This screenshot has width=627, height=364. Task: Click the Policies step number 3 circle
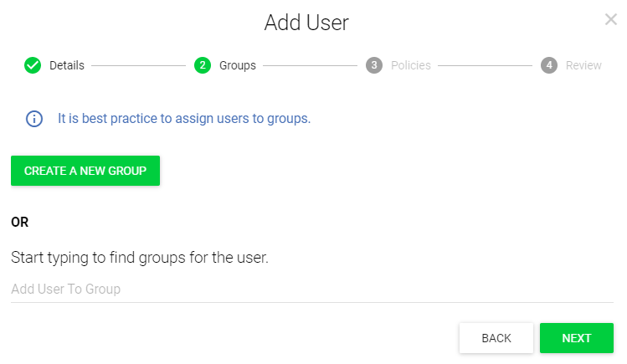pyautogui.click(x=374, y=65)
